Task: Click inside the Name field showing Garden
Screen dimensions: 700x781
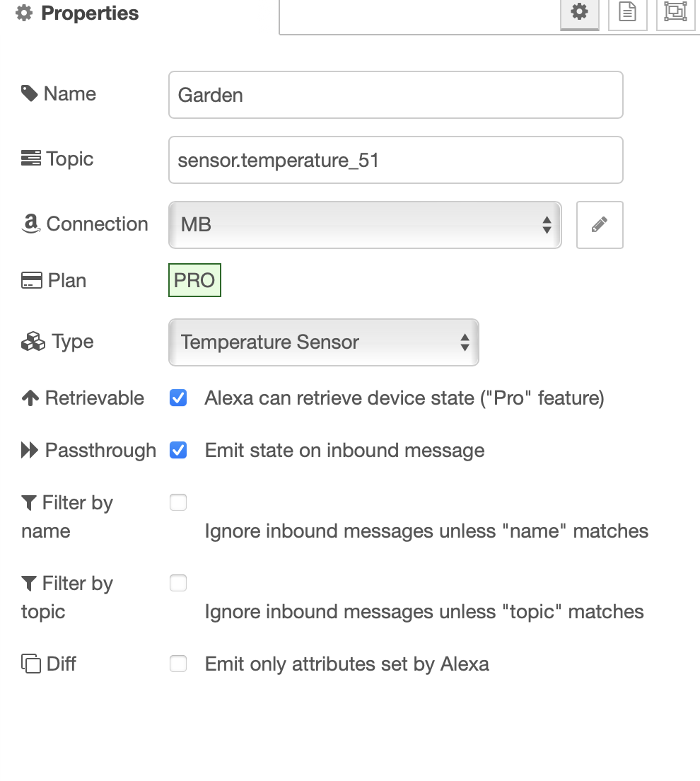Action: click(x=395, y=94)
